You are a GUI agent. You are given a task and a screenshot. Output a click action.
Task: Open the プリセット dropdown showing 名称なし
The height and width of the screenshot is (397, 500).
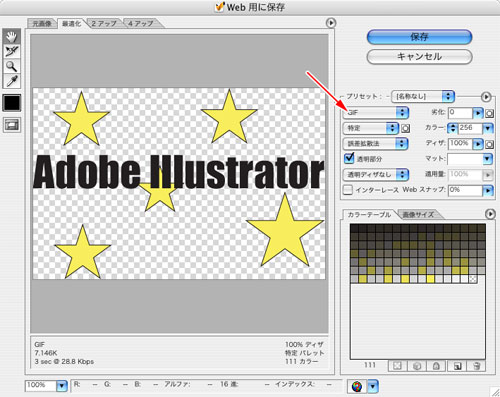pos(423,97)
